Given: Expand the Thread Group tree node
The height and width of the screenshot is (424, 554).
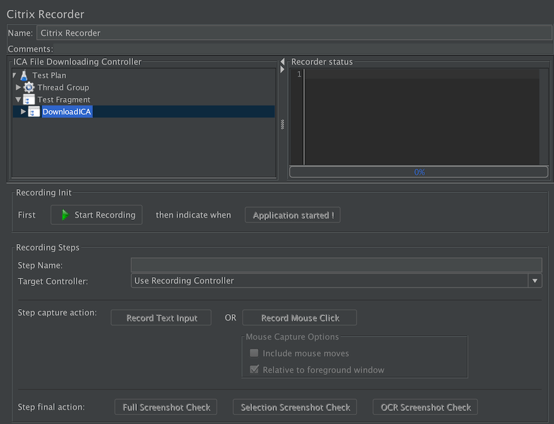Looking at the screenshot, I should [x=18, y=87].
